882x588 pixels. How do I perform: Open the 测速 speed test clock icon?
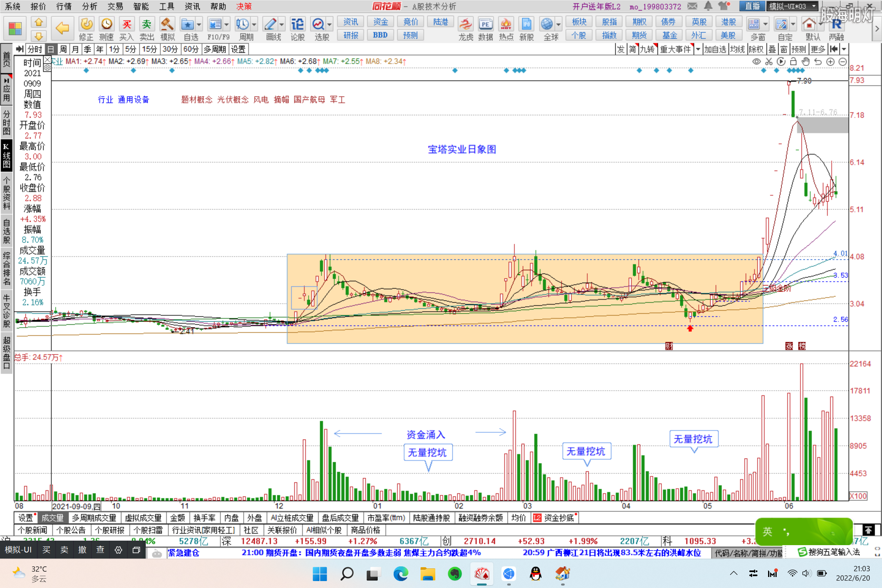pyautogui.click(x=107, y=29)
